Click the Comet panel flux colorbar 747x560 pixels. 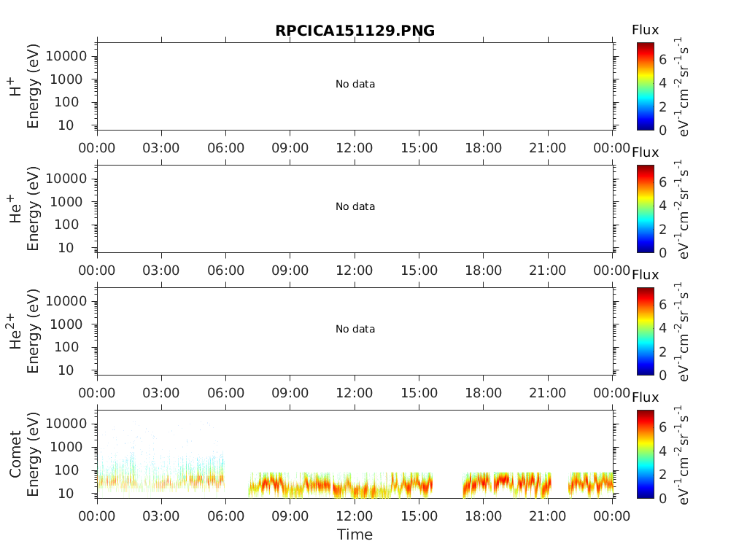tap(645, 454)
